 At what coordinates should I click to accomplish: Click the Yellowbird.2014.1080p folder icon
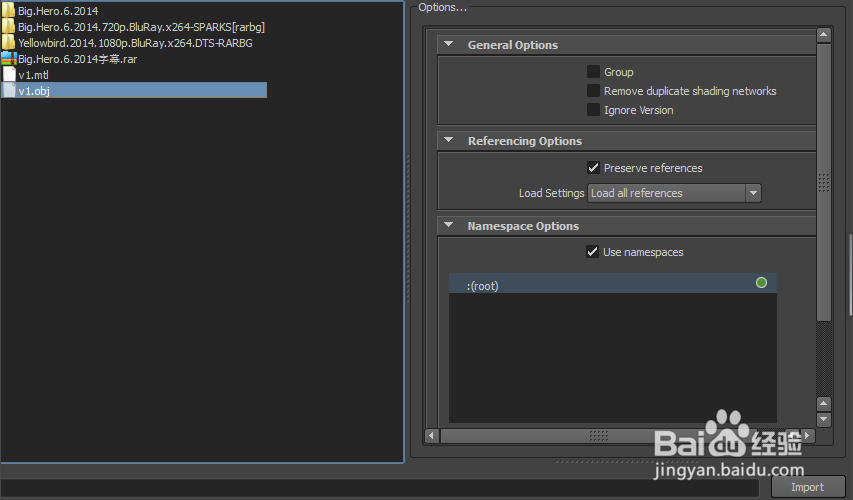(8, 42)
